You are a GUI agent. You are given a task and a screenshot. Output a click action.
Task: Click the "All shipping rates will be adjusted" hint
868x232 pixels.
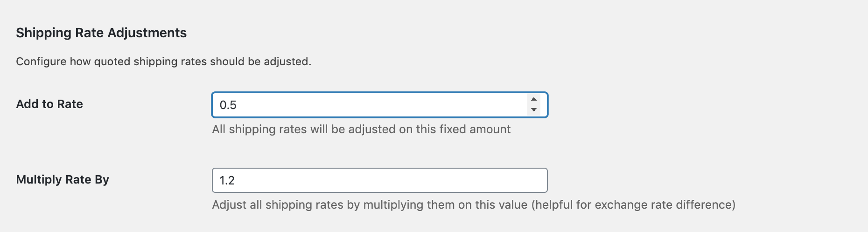[x=361, y=129]
